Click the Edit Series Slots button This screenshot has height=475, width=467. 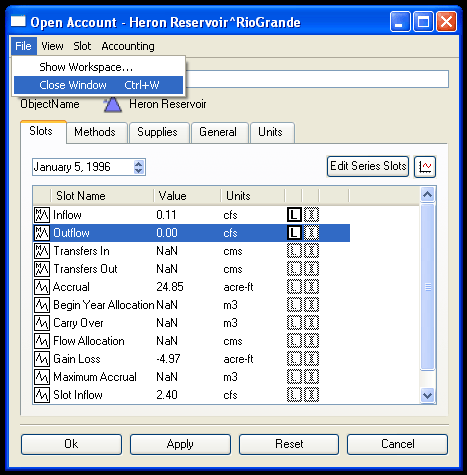click(368, 166)
